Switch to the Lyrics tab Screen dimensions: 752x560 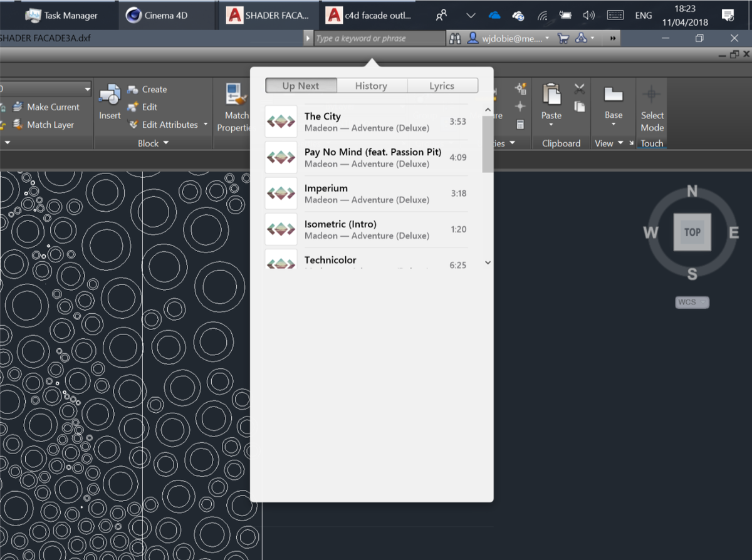click(442, 86)
